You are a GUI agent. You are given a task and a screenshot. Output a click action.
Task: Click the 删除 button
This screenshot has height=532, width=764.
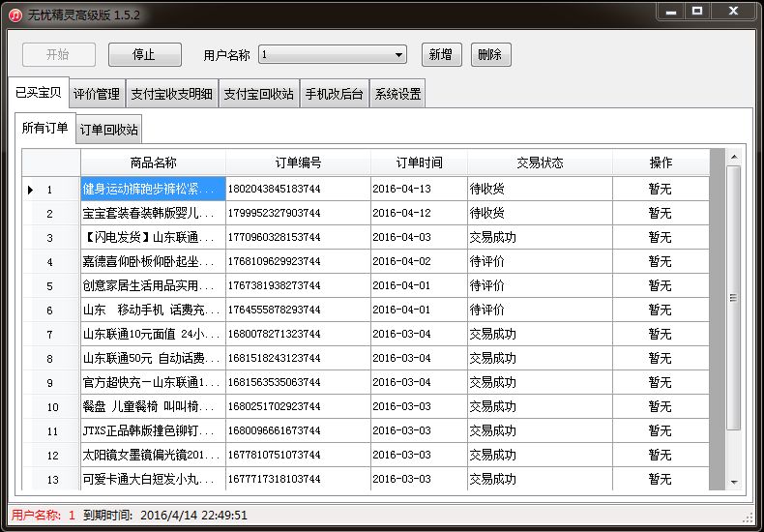click(490, 54)
